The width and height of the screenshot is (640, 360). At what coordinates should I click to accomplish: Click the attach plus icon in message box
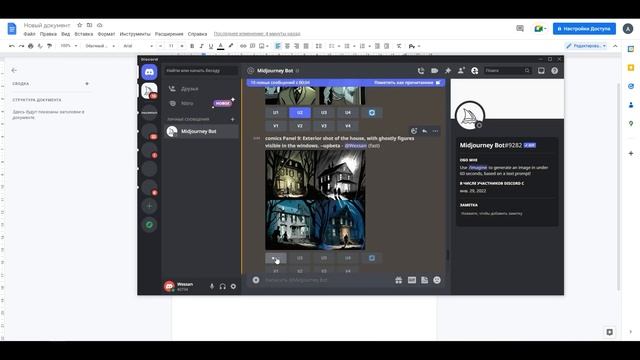tap(256, 280)
